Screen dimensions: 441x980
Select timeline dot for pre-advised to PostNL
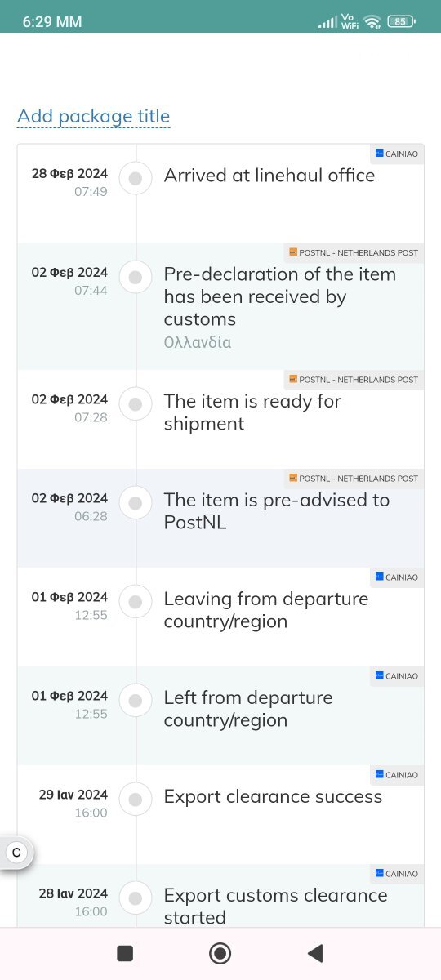pos(136,502)
